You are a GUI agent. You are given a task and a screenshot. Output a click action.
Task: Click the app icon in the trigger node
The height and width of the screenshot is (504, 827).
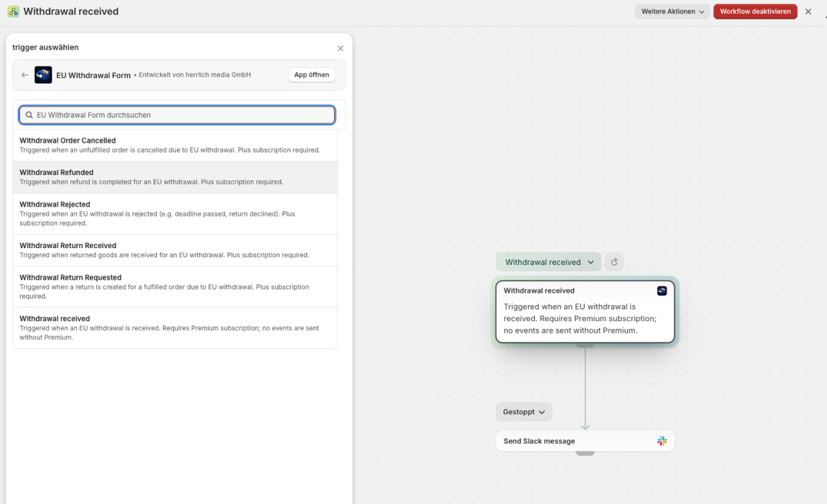662,291
